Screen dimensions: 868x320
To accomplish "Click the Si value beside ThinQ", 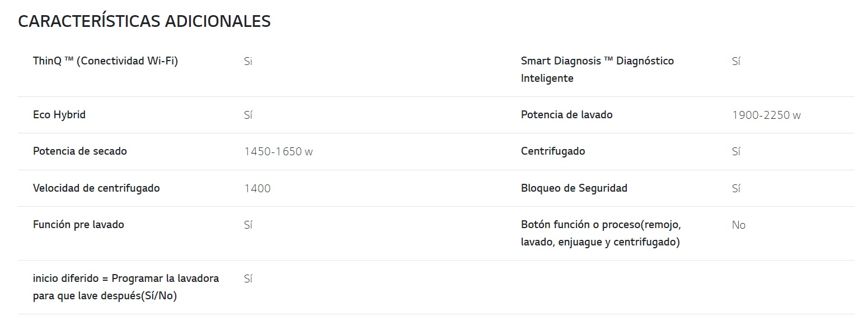I will pos(248,61).
